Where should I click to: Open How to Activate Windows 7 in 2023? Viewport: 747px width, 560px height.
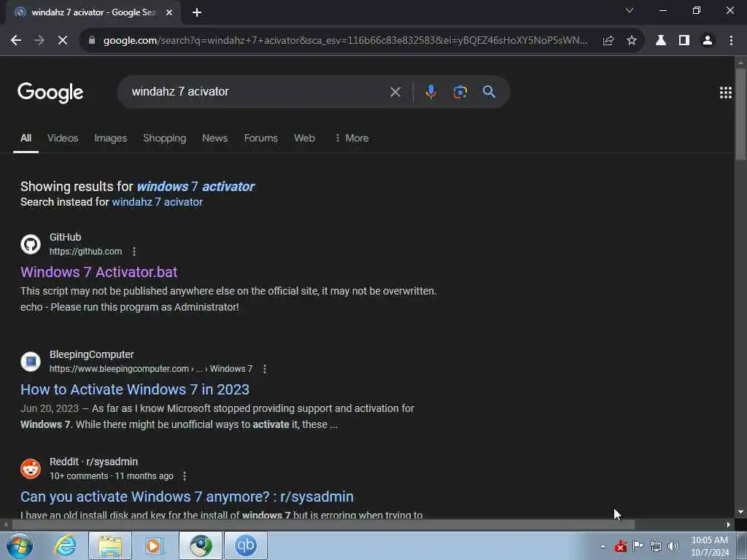coord(135,389)
